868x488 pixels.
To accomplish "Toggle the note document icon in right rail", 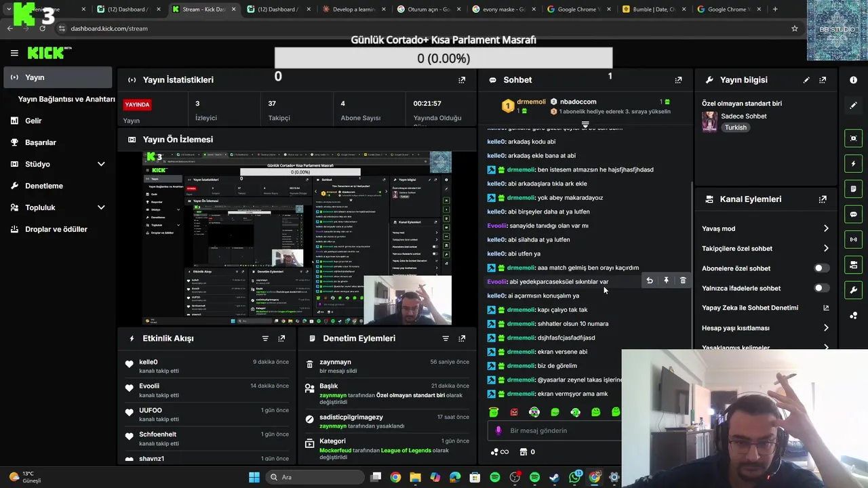I will click(853, 188).
